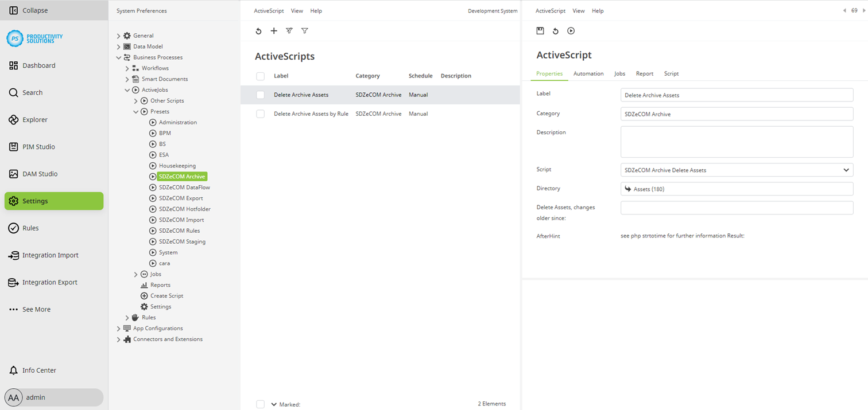The image size is (868, 410).
Task: Refresh the ActiveScripts list
Action: point(258,31)
